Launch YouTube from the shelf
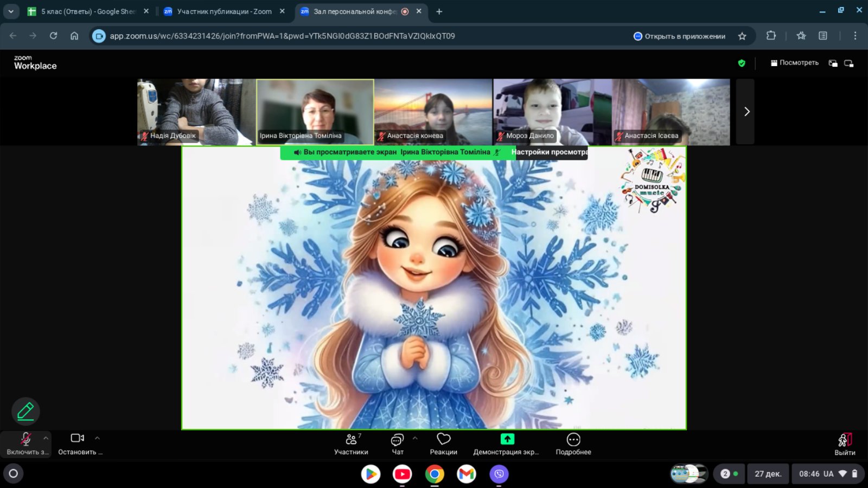 click(403, 474)
